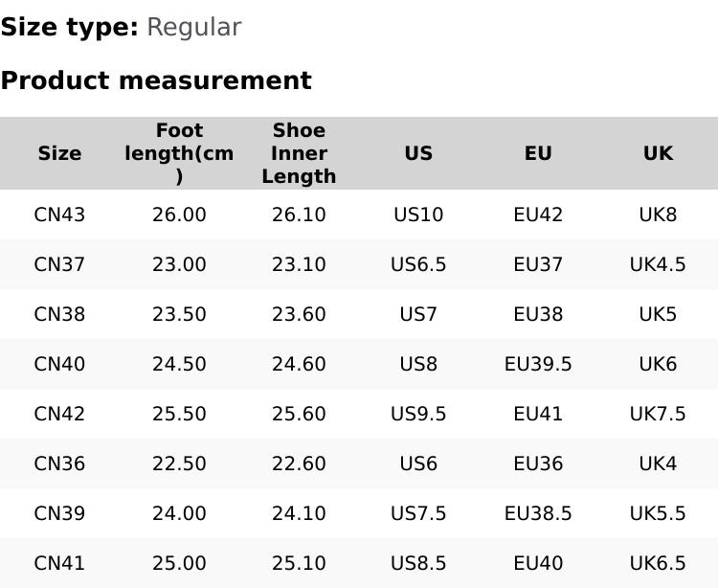718x588 pixels.
Task: Click the Product measurement heading
Action: [156, 80]
